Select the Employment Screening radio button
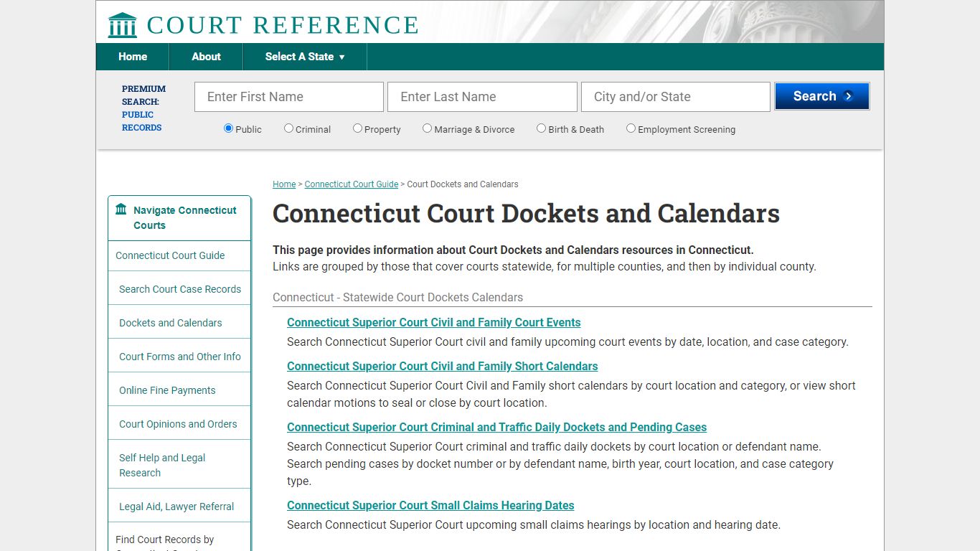This screenshot has width=980, height=551. tap(631, 128)
